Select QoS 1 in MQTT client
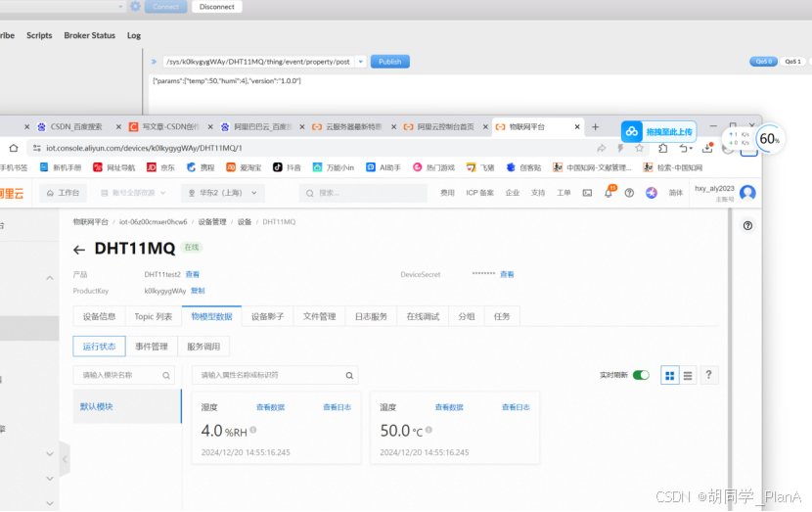Viewport: 812px width, 512px height. pyautogui.click(x=792, y=61)
